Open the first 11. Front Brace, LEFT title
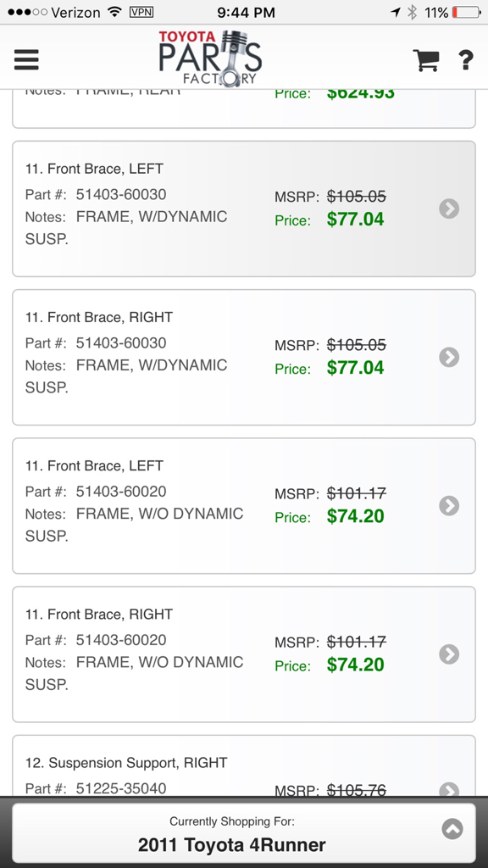488x868 pixels. click(94, 169)
